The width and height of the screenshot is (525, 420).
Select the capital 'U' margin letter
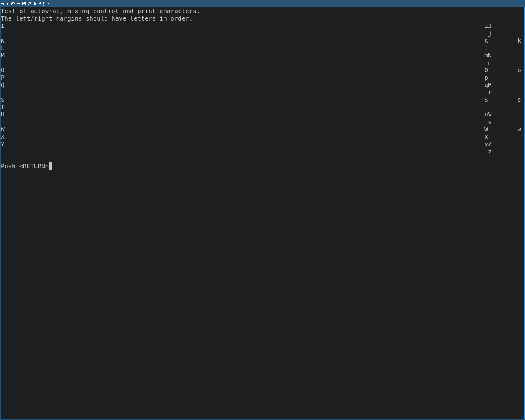[2, 114]
